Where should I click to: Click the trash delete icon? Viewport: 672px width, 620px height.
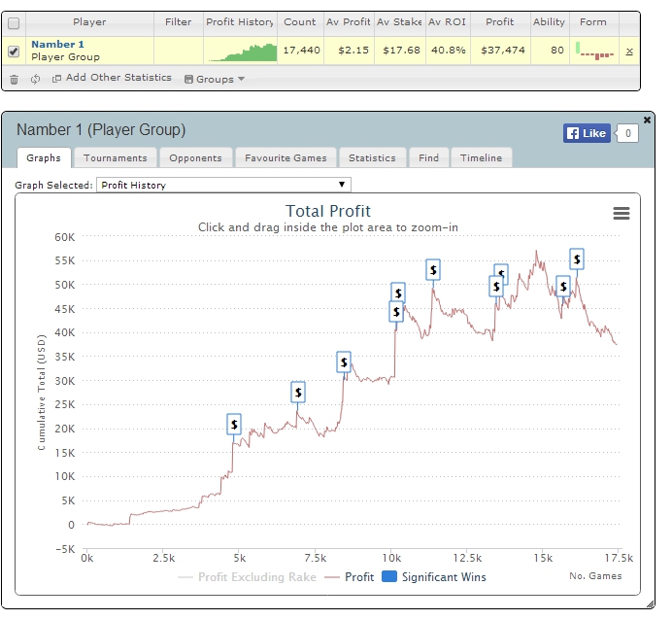15,80
